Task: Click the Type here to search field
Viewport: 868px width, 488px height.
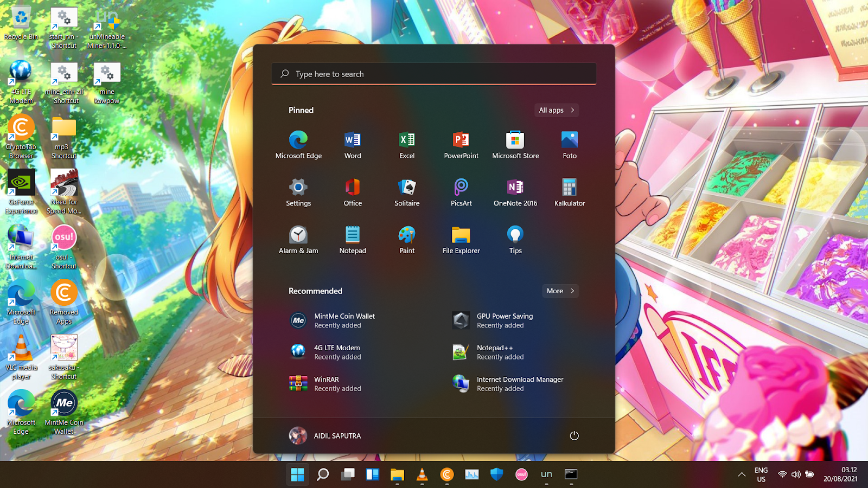Action: pos(434,74)
